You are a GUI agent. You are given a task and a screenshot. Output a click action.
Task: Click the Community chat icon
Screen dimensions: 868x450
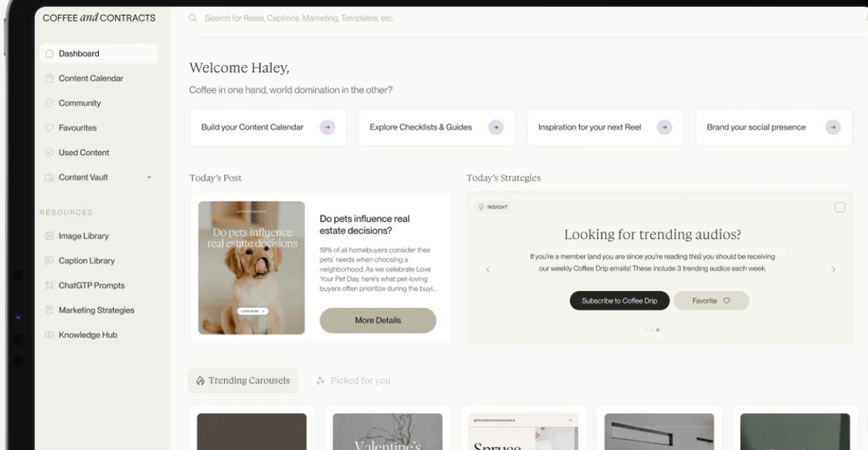coord(49,103)
